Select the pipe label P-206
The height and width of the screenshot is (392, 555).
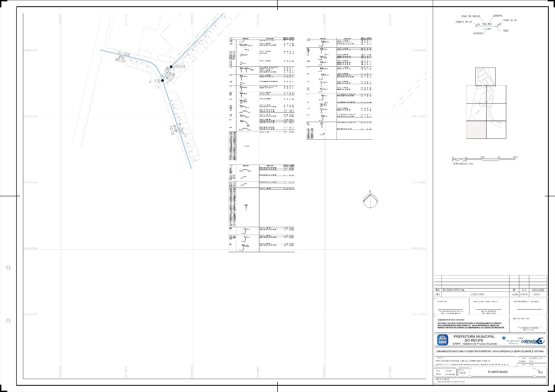(x=165, y=73)
